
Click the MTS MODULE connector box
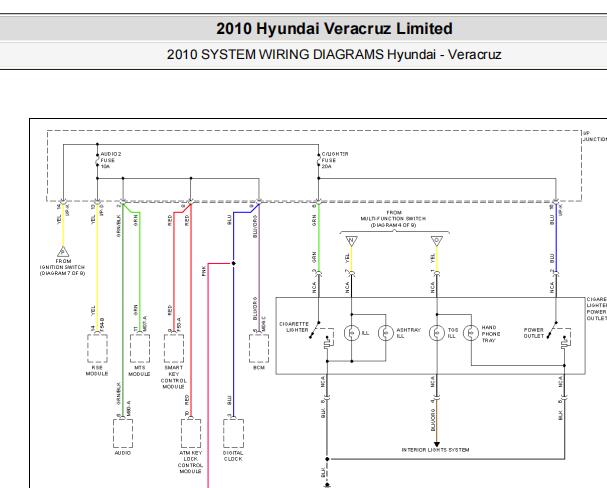click(x=140, y=348)
